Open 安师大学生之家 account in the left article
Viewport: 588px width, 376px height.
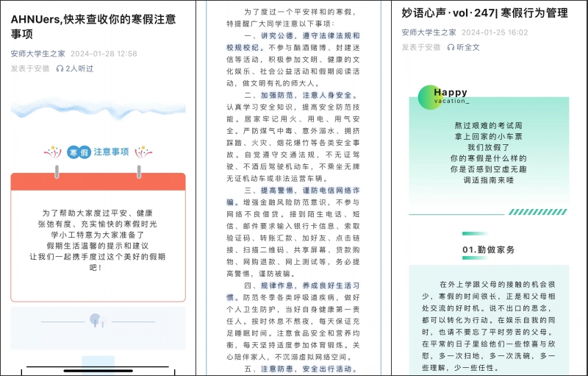(37, 54)
